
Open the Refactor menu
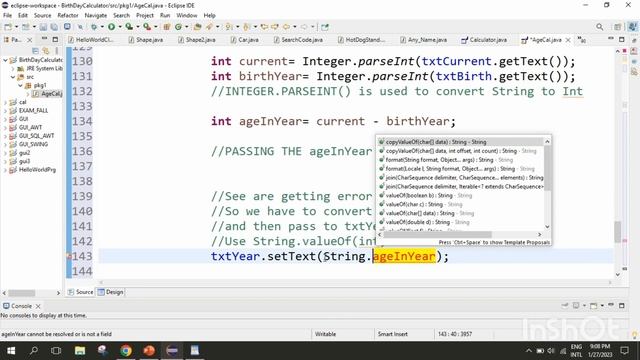coord(68,15)
